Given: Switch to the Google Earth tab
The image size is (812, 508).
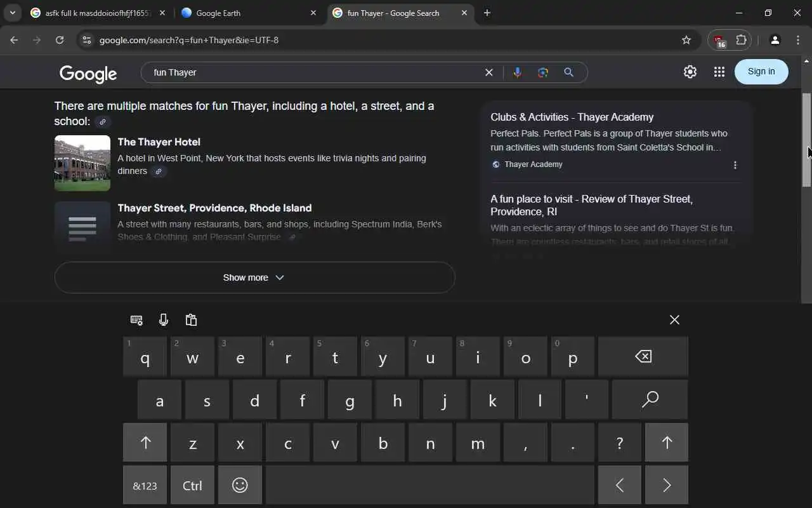Looking at the screenshot, I should click(x=249, y=13).
